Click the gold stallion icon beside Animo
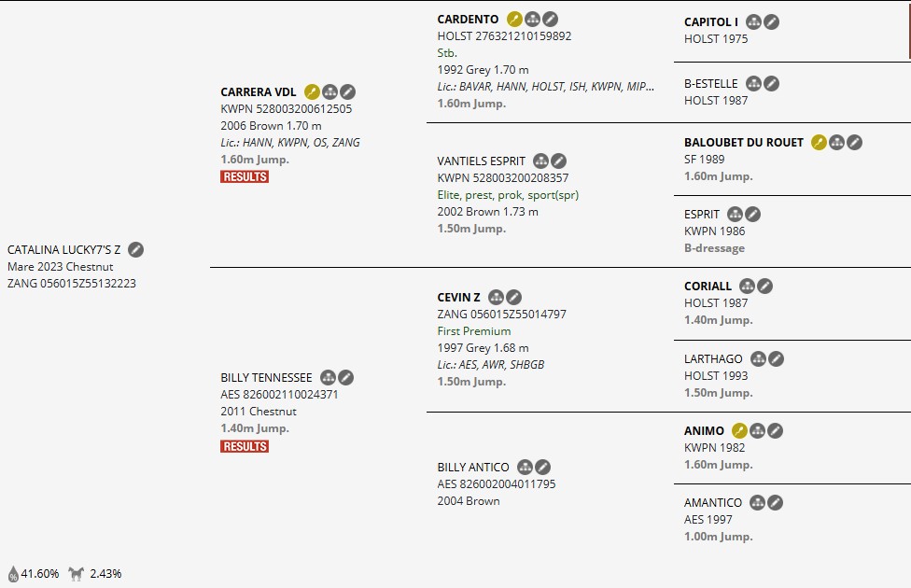 pyautogui.click(x=739, y=430)
